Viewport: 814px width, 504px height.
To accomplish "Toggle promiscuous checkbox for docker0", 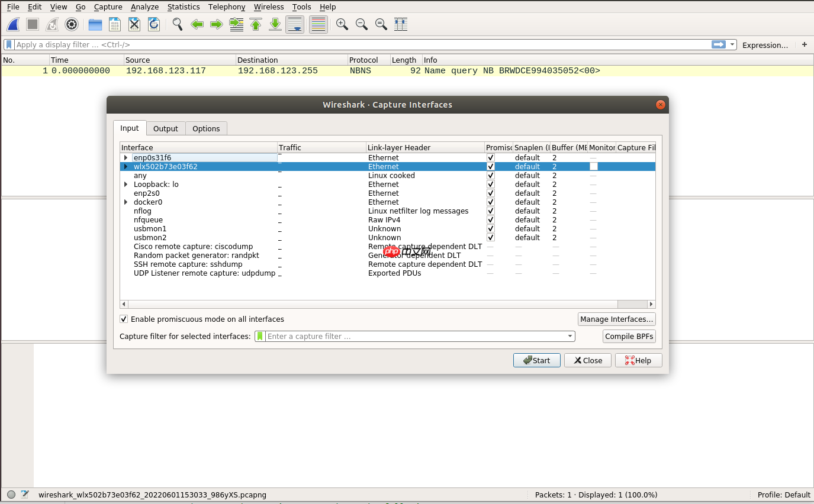I will point(490,202).
